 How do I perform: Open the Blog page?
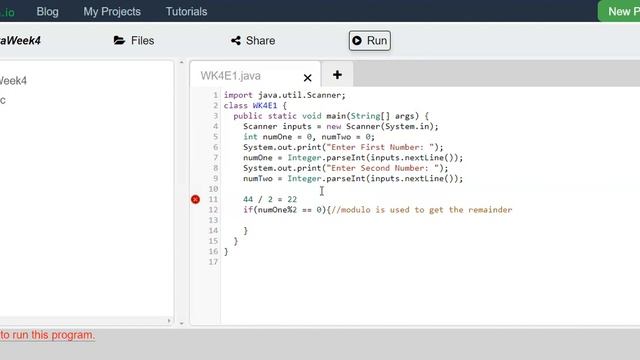(x=47, y=11)
